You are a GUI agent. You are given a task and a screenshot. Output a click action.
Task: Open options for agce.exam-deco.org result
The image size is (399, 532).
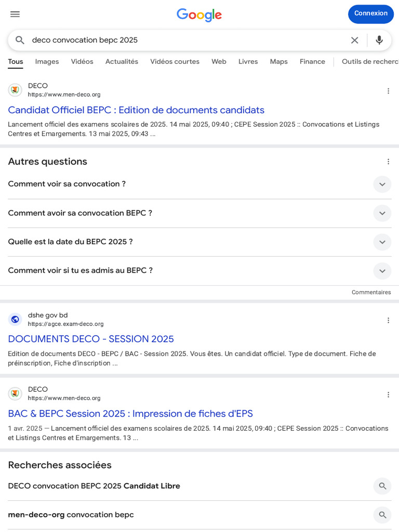388,320
